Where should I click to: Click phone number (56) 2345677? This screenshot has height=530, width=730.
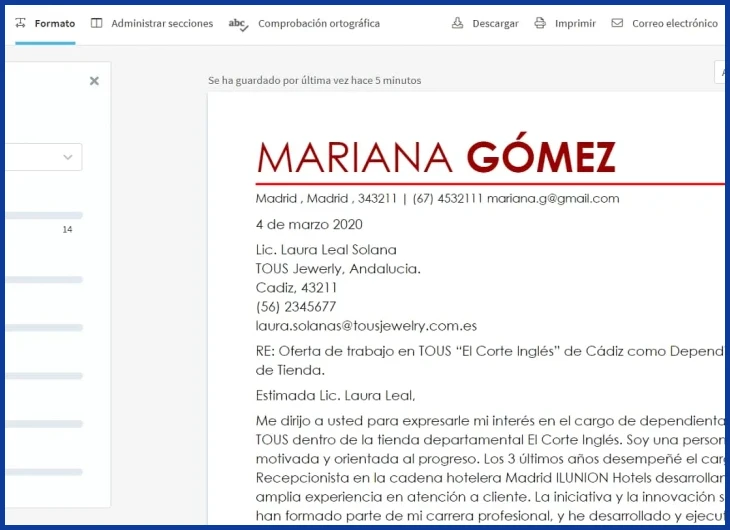coord(296,307)
